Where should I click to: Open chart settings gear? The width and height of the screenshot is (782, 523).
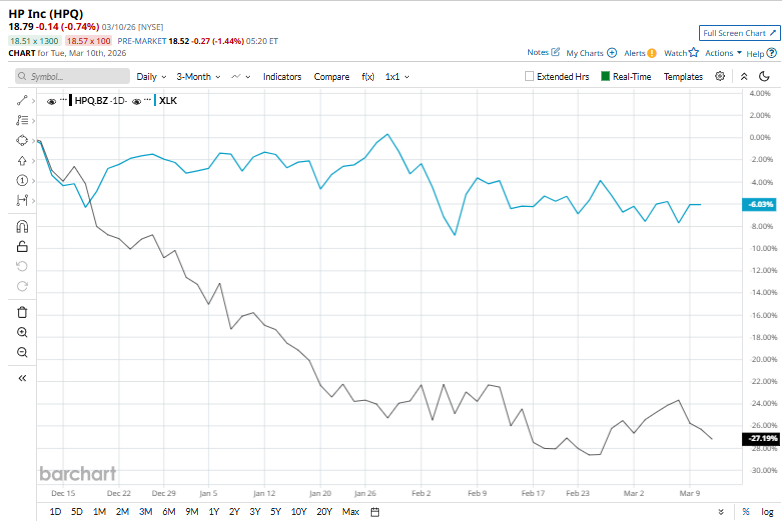pos(719,76)
